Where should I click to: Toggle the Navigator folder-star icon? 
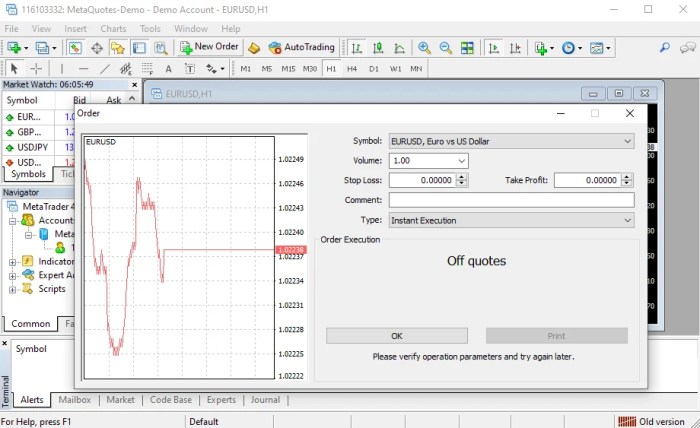(x=118, y=48)
